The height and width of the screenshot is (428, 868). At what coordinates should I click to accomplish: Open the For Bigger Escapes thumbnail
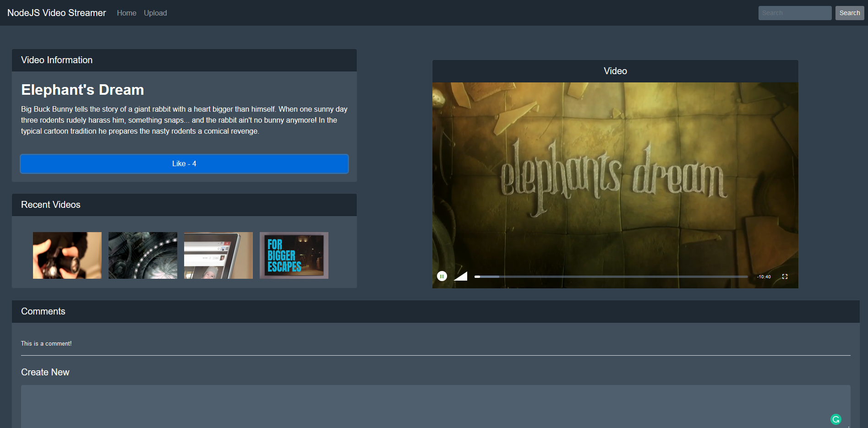pos(294,255)
